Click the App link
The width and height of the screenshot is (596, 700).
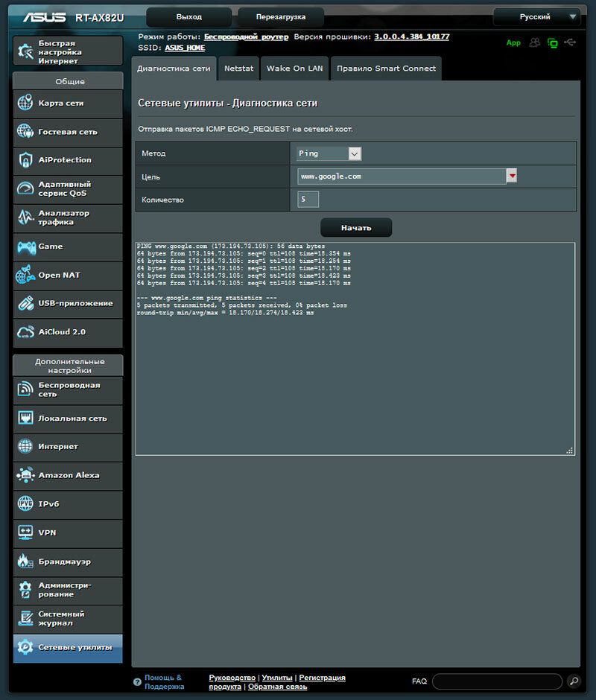coord(513,43)
